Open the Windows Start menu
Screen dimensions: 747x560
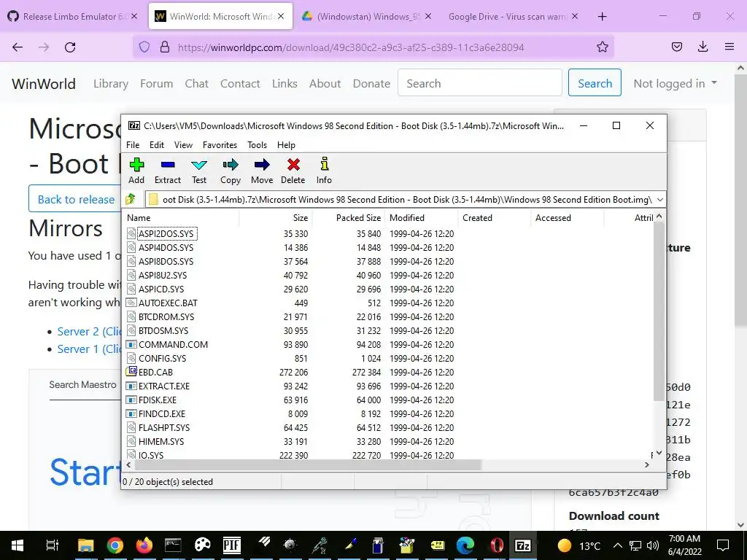[x=18, y=545]
